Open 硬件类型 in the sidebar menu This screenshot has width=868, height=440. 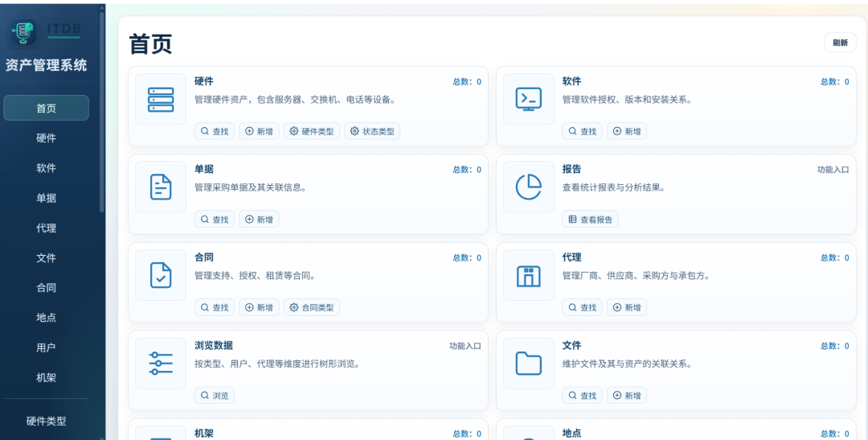point(46,421)
